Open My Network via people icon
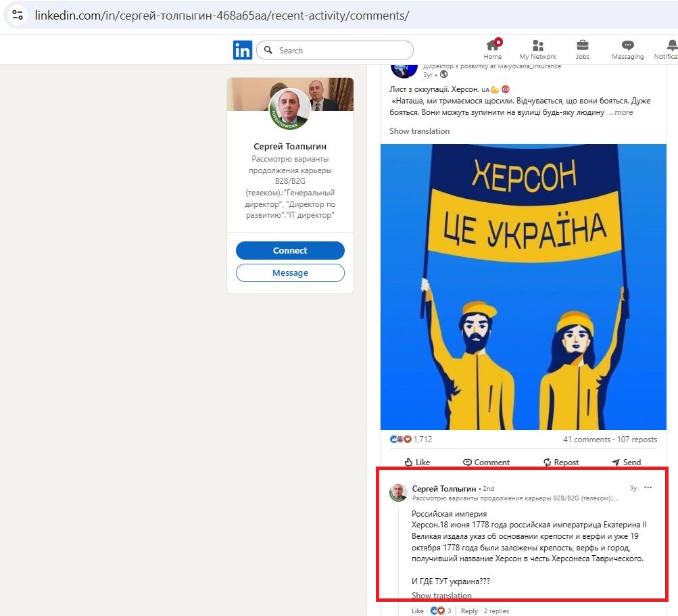 [537, 46]
